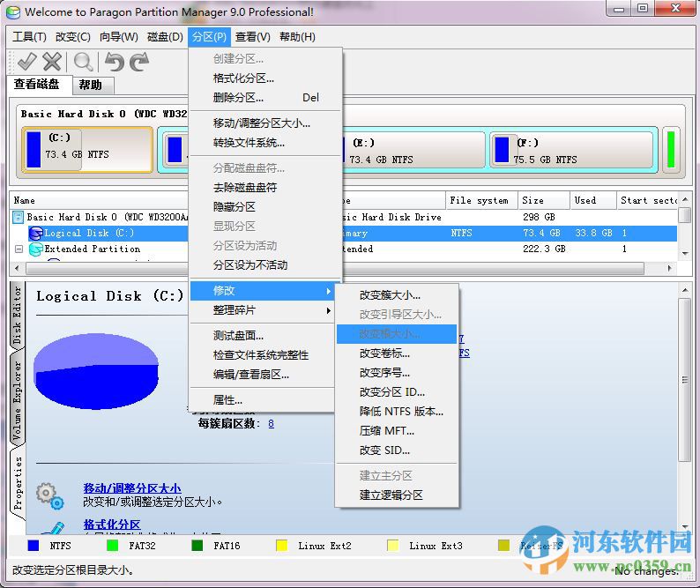The width and height of the screenshot is (700, 588).
Task: Click the properties pane vertical scrollbar
Action: click(684, 408)
